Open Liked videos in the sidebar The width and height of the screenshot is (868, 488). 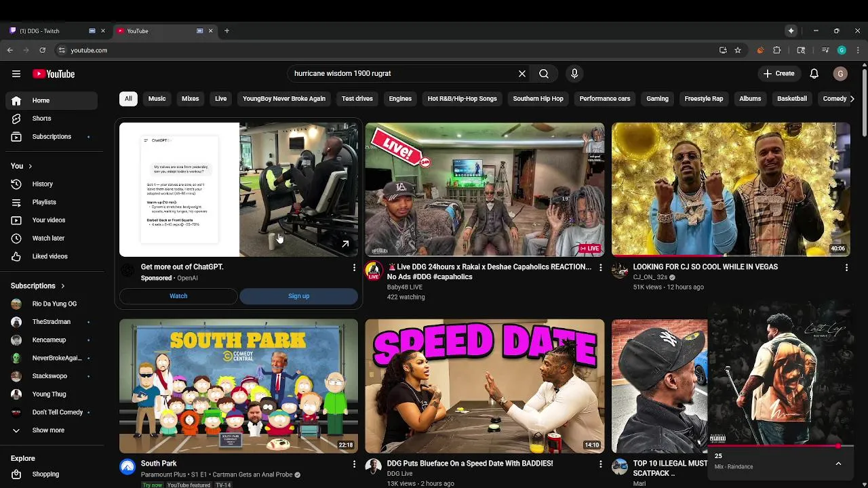(52, 257)
